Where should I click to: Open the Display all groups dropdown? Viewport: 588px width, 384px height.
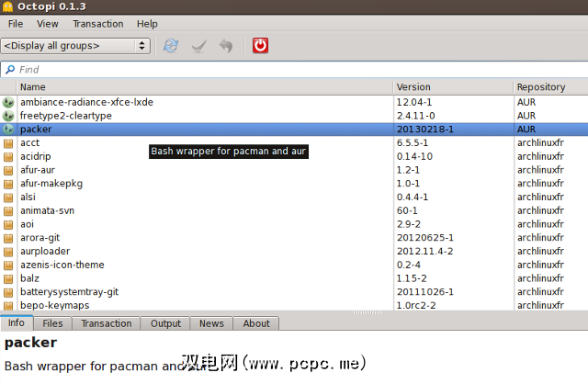[x=75, y=46]
